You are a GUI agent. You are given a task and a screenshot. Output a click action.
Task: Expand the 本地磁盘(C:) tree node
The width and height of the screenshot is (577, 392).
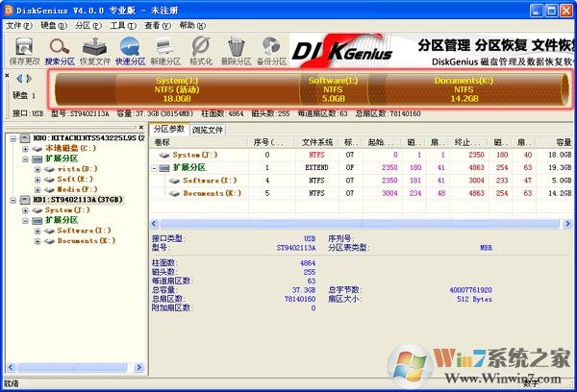pyautogui.click(x=23, y=148)
